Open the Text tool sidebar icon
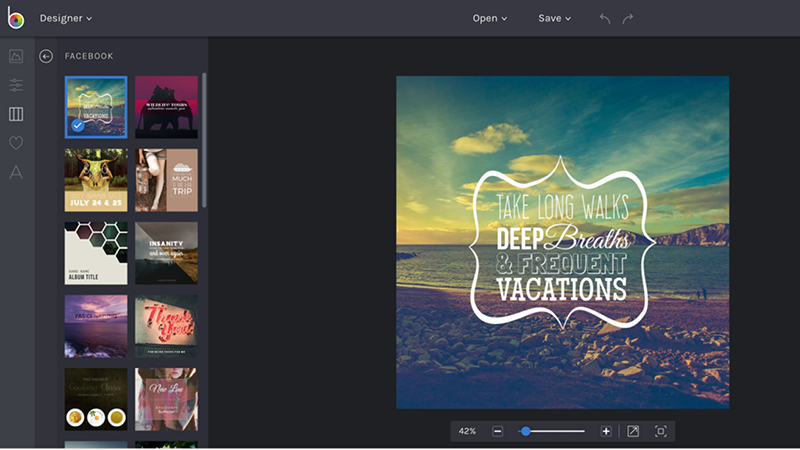Screen dimensions: 800x450 [x=16, y=172]
